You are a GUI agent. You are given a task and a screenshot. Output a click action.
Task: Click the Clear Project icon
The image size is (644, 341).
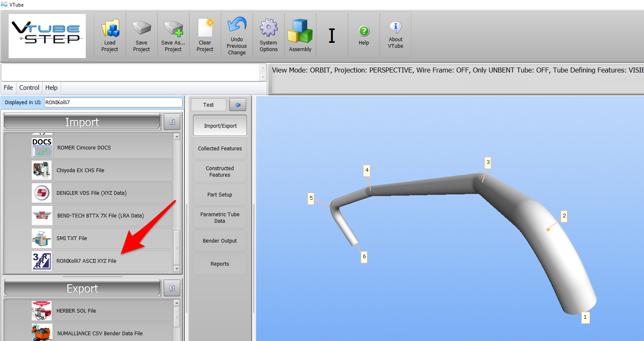205,35
